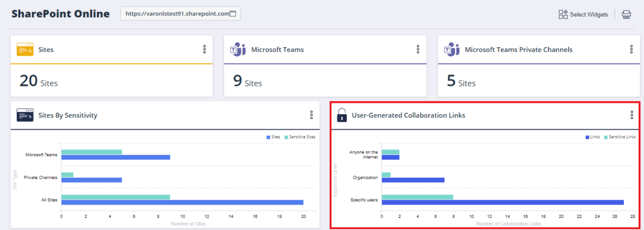Click Specific users sensitive links bar
Viewport: 644px width, 230px height.
click(417, 197)
